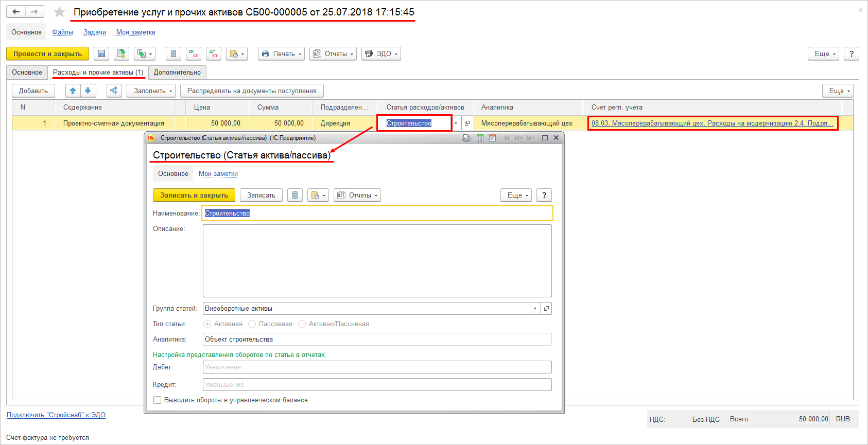This screenshot has height=445, width=868.
Task: Open the document movements list icon in main toolbar
Action: [173, 54]
